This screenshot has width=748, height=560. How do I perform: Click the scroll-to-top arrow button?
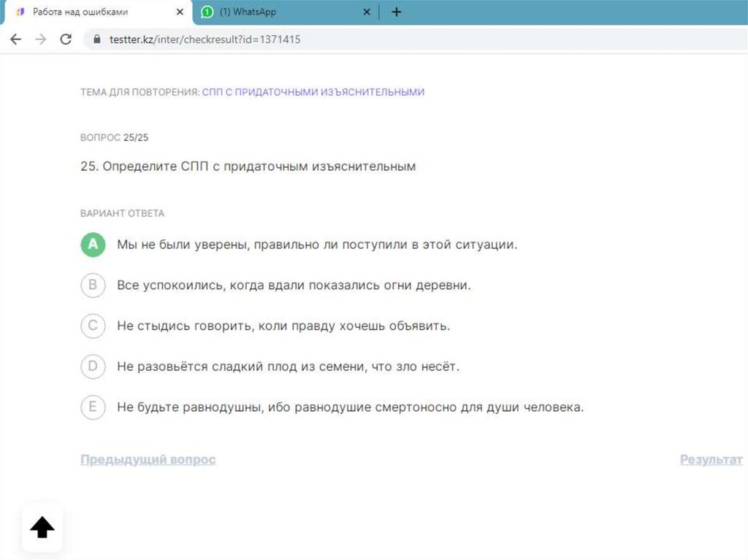[x=42, y=527]
